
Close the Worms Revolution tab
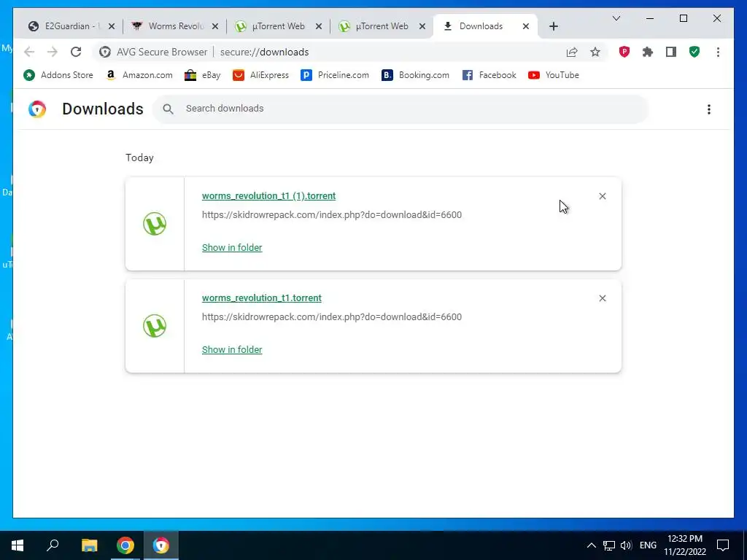(215, 26)
